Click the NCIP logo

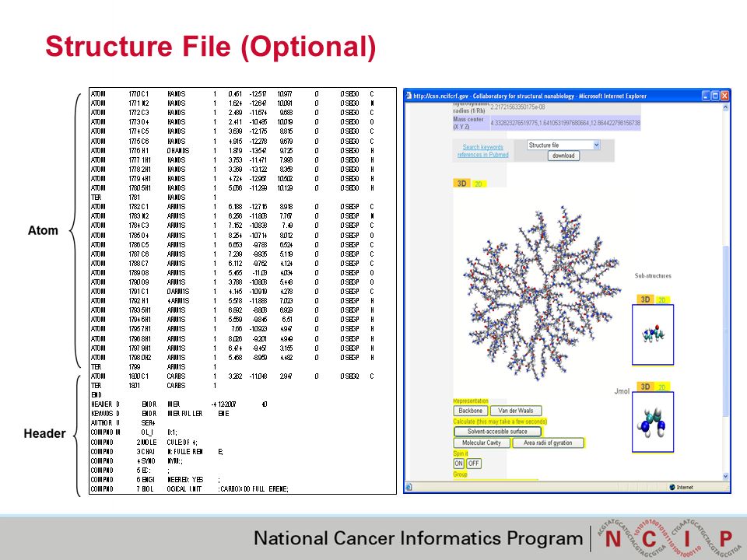click(669, 538)
